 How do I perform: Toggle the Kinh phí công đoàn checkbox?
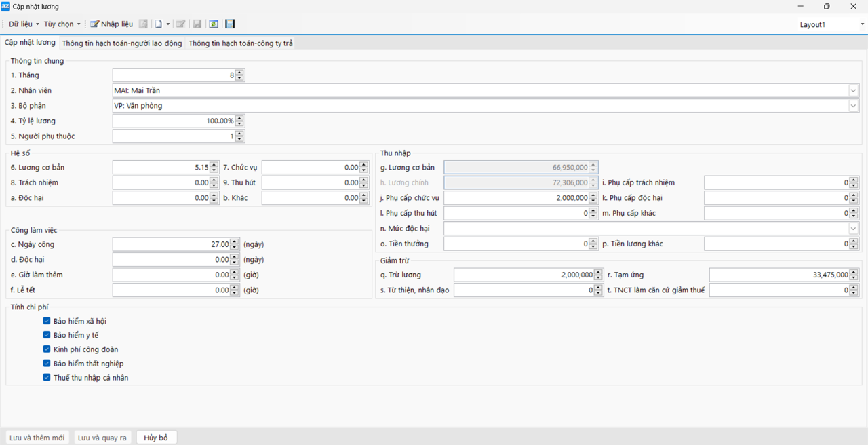[x=47, y=349]
